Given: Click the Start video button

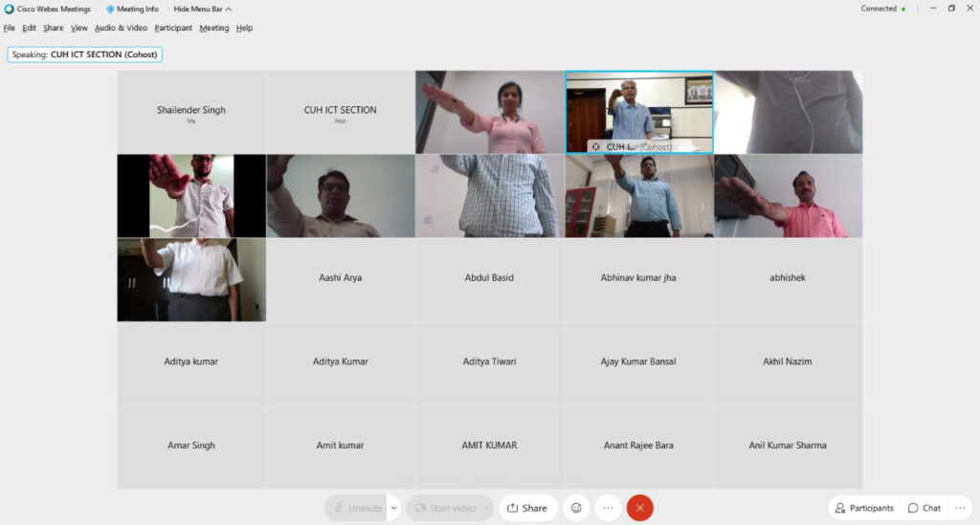Looking at the screenshot, I should 444,508.
